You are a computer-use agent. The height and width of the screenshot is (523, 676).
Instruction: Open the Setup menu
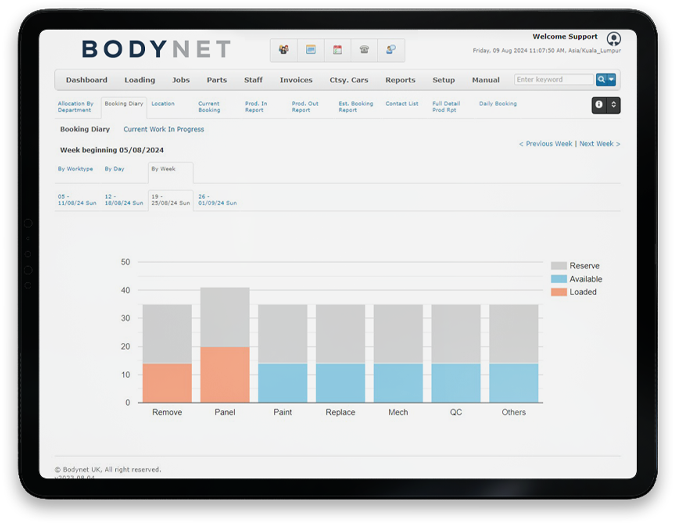(444, 80)
